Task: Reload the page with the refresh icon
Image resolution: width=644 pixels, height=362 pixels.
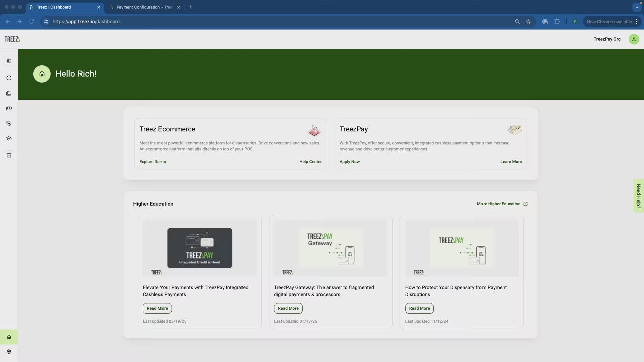Action: point(31,22)
